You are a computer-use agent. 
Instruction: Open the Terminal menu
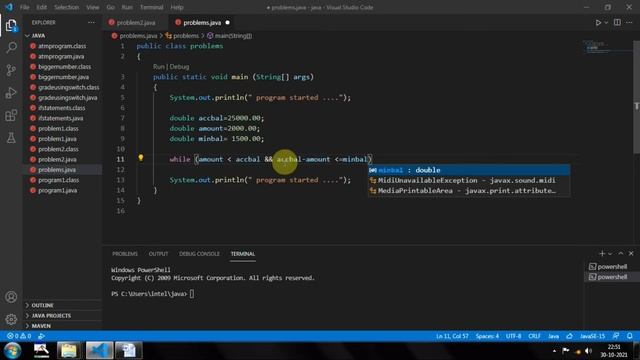point(151,7)
